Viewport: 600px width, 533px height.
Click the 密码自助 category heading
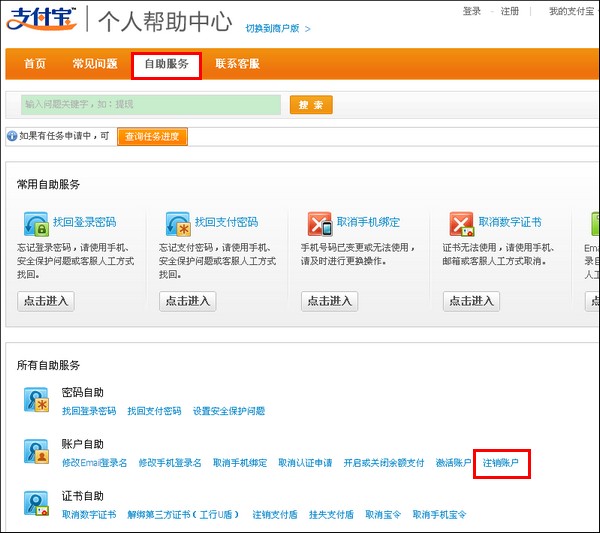tap(83, 392)
